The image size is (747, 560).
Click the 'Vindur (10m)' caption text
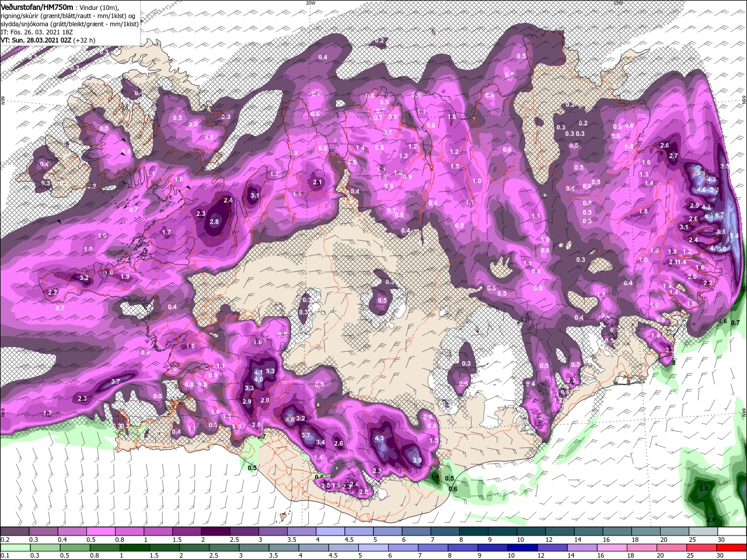(x=99, y=7)
